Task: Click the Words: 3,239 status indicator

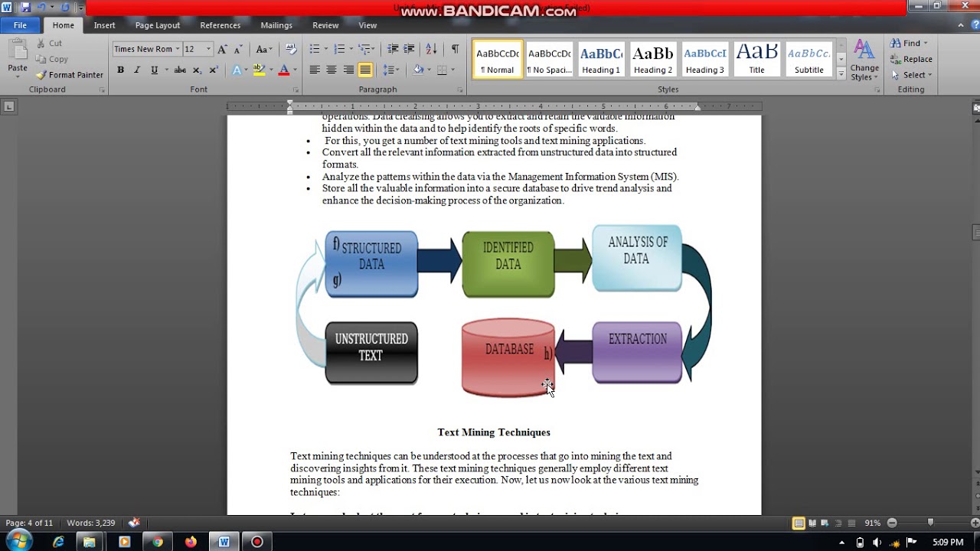Action: coord(91,523)
